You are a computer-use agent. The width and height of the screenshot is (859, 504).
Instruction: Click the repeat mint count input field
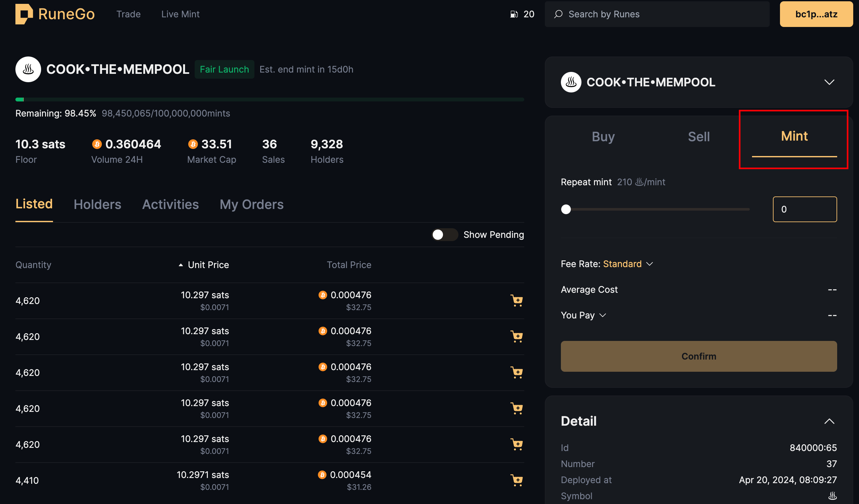tap(804, 209)
